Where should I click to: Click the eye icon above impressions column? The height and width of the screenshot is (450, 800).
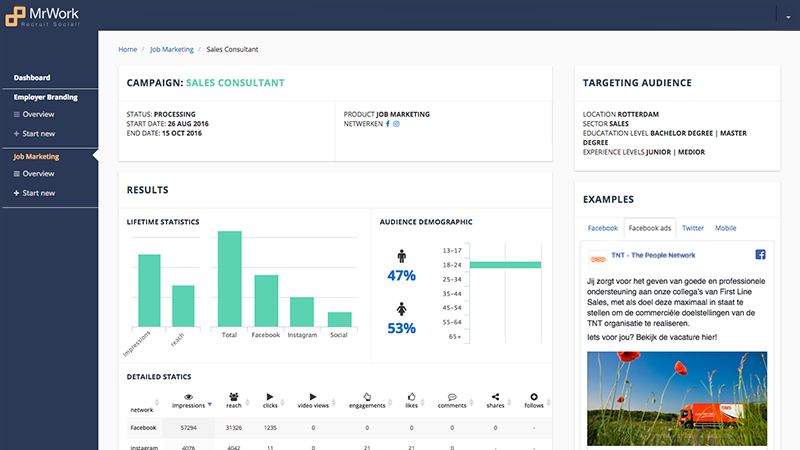[188, 397]
